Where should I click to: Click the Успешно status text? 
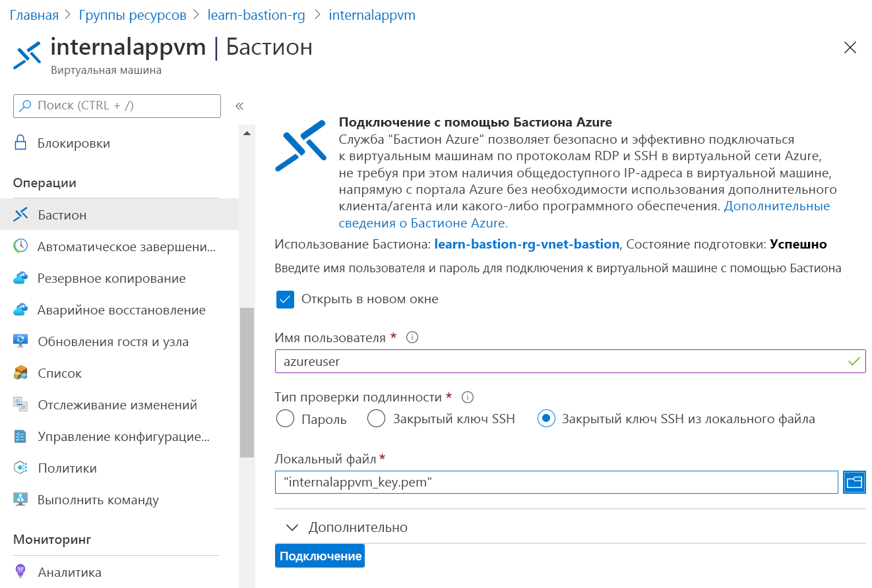pos(798,244)
